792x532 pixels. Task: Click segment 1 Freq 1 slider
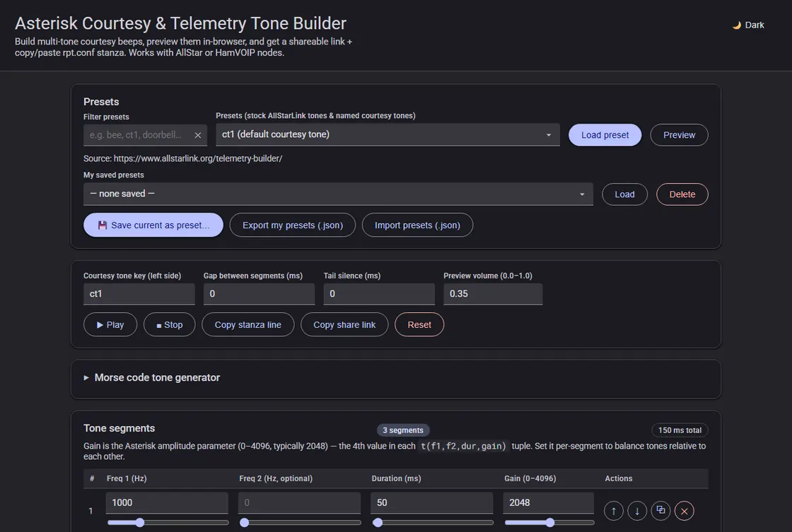168,522
